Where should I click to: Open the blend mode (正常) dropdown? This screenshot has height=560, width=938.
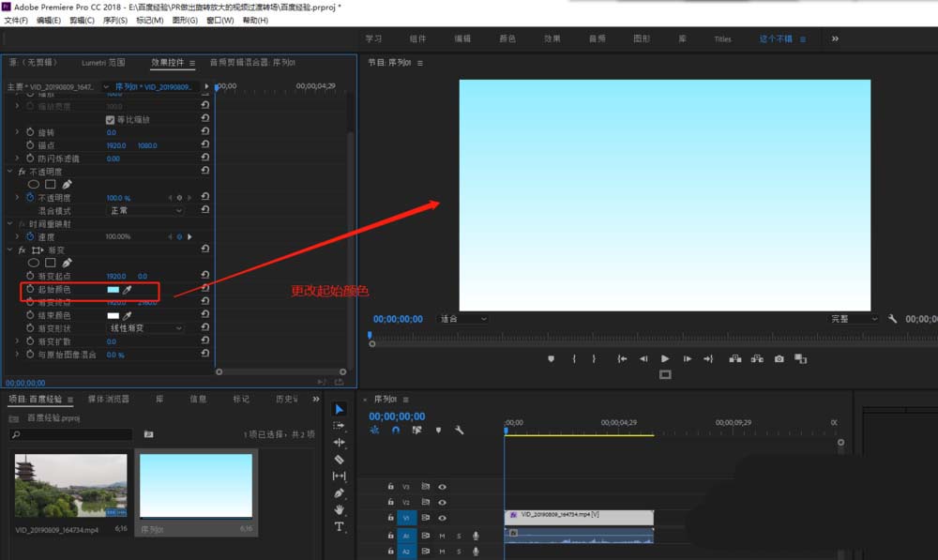pyautogui.click(x=145, y=211)
